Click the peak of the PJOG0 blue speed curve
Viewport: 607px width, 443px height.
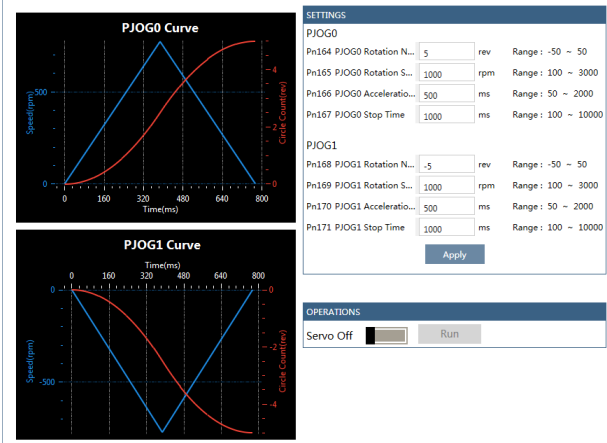pos(160,42)
